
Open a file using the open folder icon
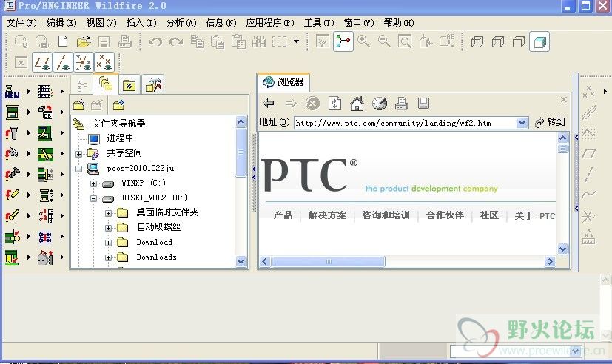pos(84,41)
